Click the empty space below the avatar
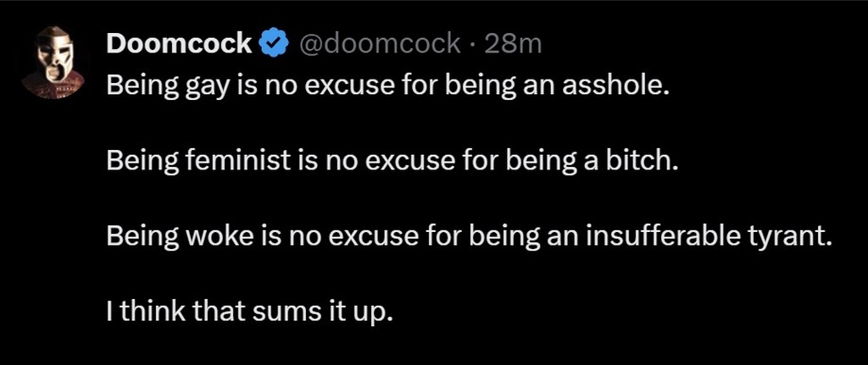Screen dimensions: 868x365 click(53, 212)
